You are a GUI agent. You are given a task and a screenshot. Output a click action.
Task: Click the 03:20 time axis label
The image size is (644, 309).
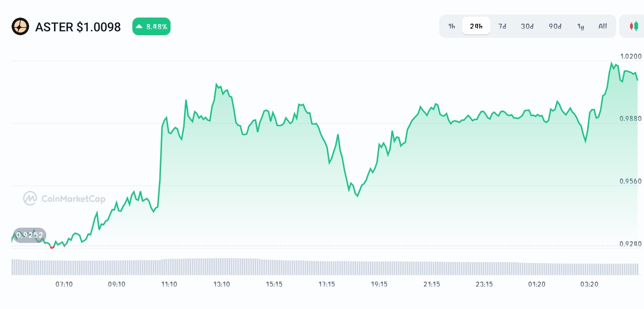pos(589,284)
